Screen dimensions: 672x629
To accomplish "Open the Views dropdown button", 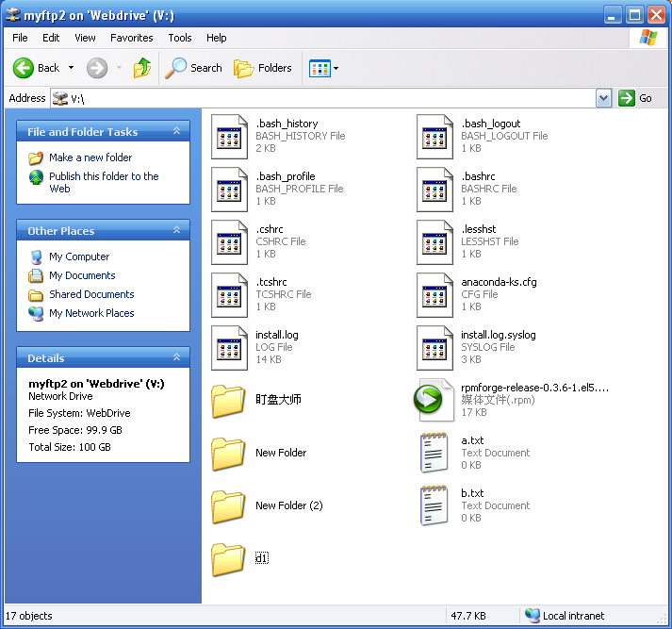I will coord(323,68).
